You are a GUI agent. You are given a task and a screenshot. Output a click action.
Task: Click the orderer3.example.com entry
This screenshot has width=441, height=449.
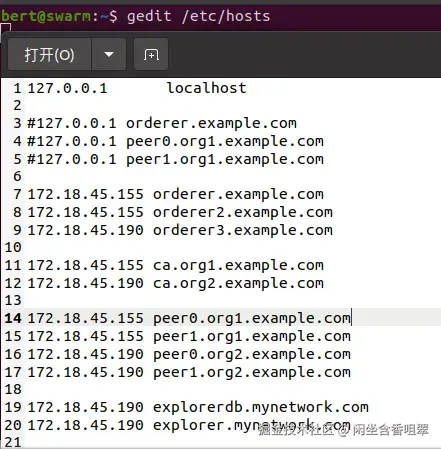[x=243, y=230]
